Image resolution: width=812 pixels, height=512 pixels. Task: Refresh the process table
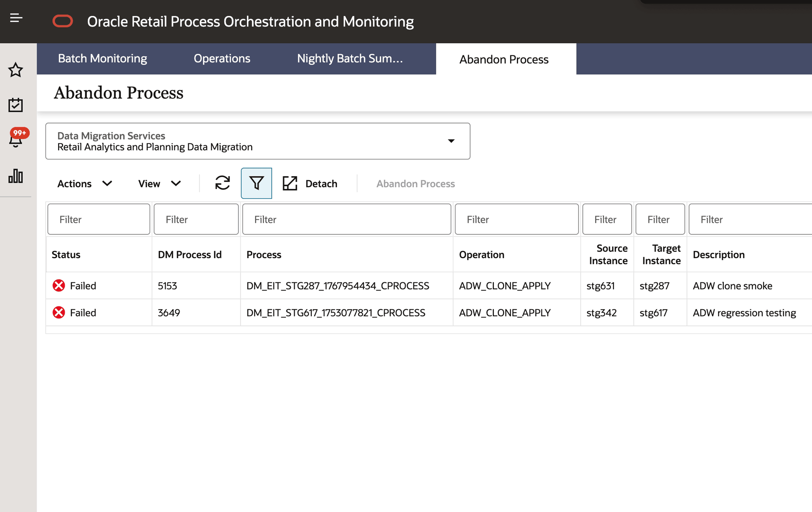pos(223,183)
